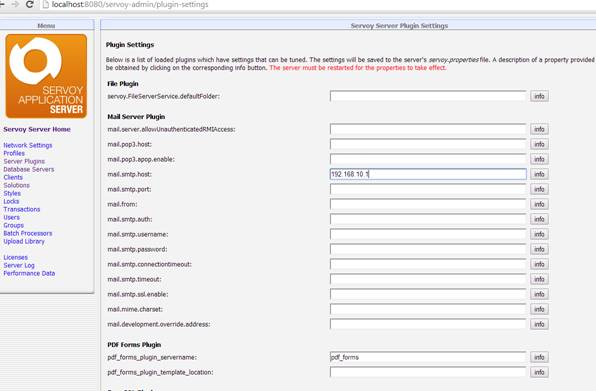Focus the mail.smtp.connectiontimeout input field
596x391 pixels.
coord(428,264)
